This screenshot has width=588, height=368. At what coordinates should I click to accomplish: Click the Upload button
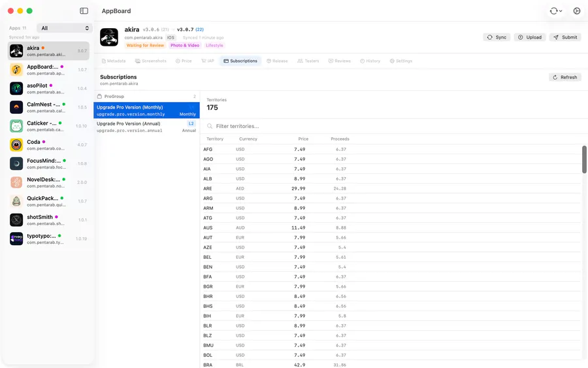(x=529, y=37)
